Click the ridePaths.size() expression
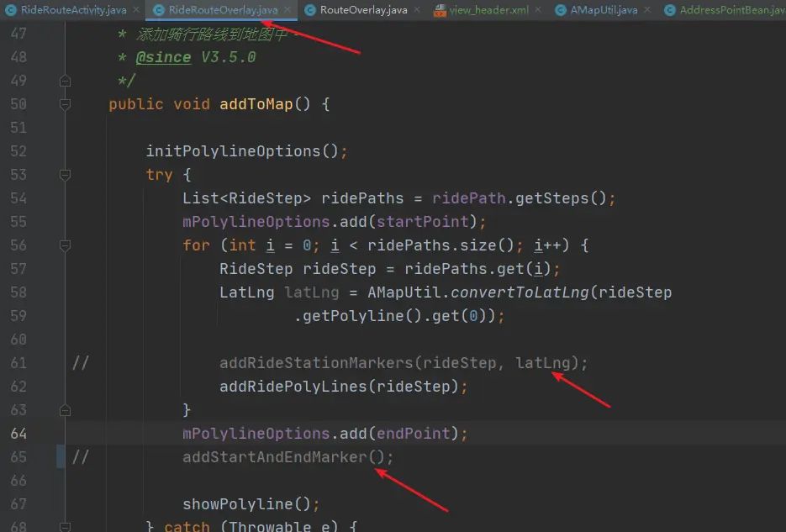Image resolution: width=786 pixels, height=532 pixels. [440, 245]
